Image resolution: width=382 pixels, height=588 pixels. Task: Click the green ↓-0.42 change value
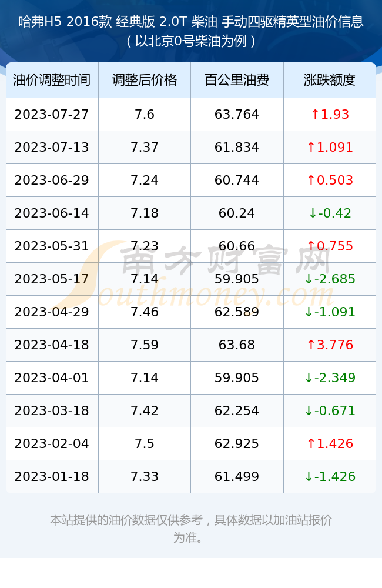(330, 213)
